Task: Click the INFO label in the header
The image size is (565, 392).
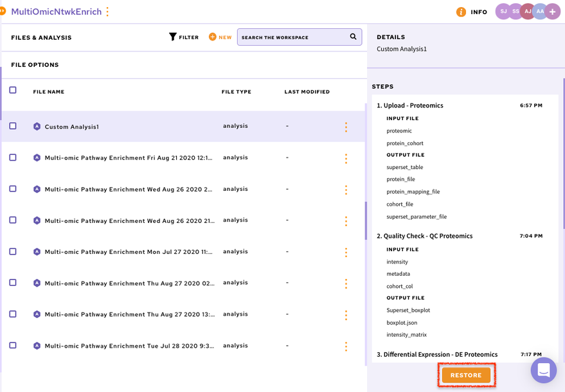Action: [x=479, y=12]
